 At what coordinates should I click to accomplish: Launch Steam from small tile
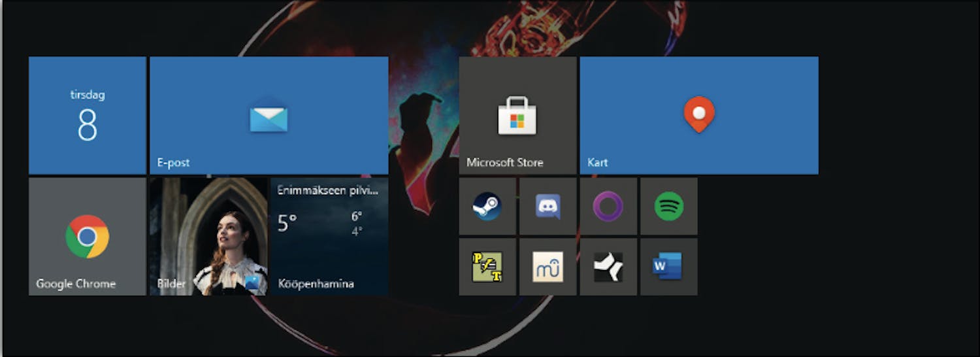(487, 206)
